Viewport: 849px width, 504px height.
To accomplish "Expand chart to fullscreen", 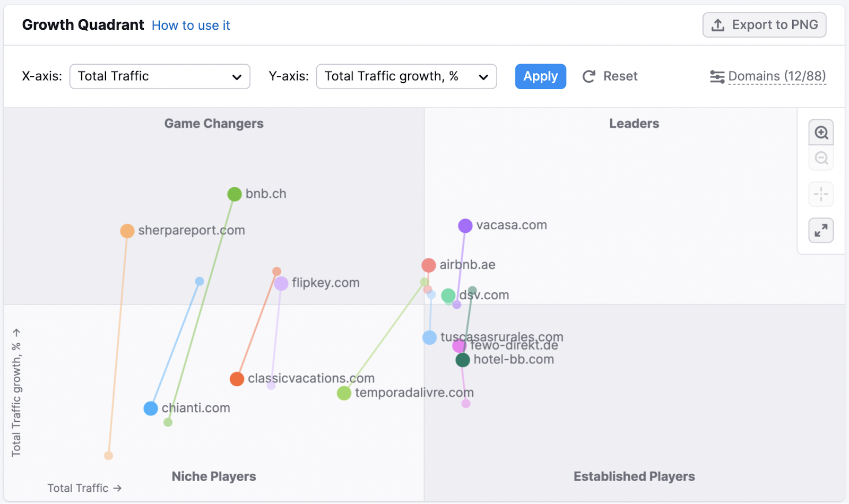I will click(x=821, y=230).
